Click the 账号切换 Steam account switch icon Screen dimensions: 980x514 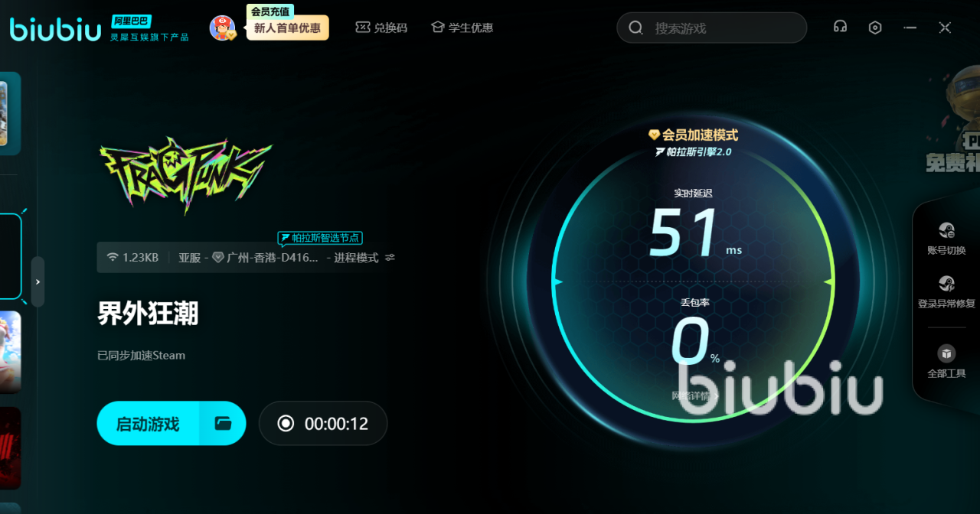[x=946, y=231]
